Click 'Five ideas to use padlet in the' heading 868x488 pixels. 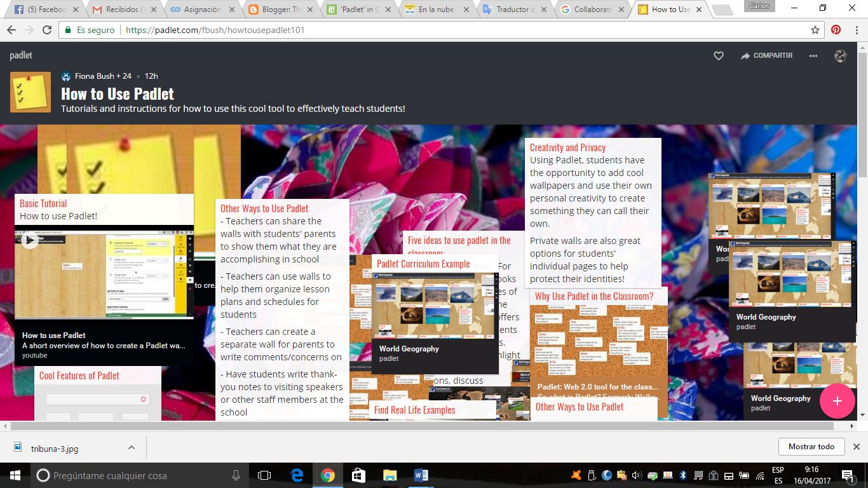click(459, 240)
